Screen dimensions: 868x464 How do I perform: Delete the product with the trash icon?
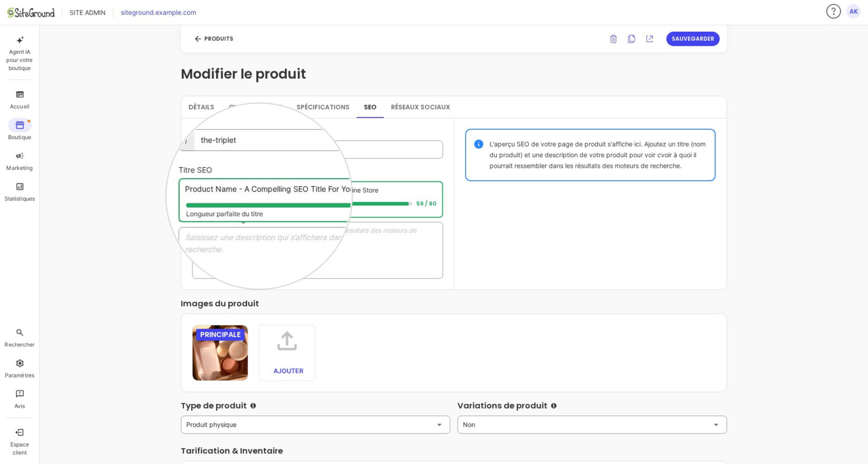coord(613,38)
